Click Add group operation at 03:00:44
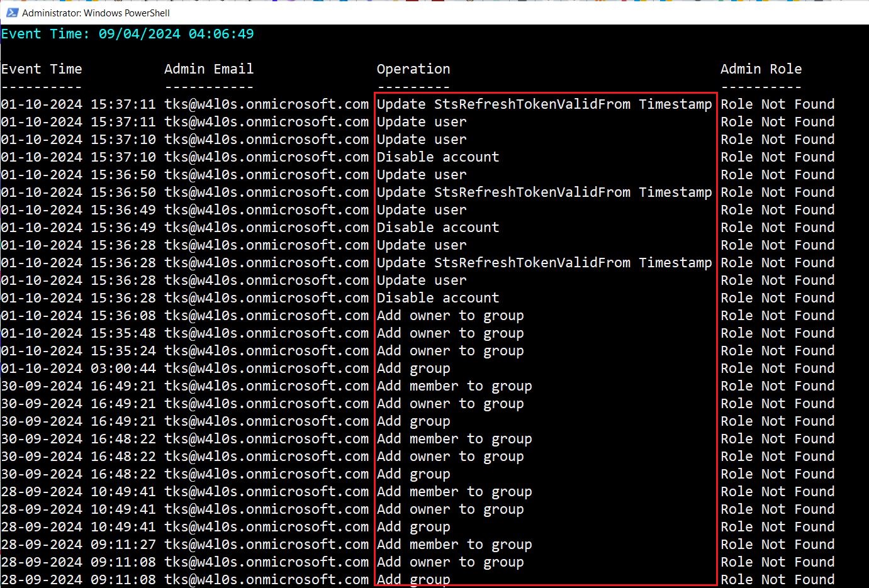Viewport: 869px width, 588px height. click(x=413, y=369)
